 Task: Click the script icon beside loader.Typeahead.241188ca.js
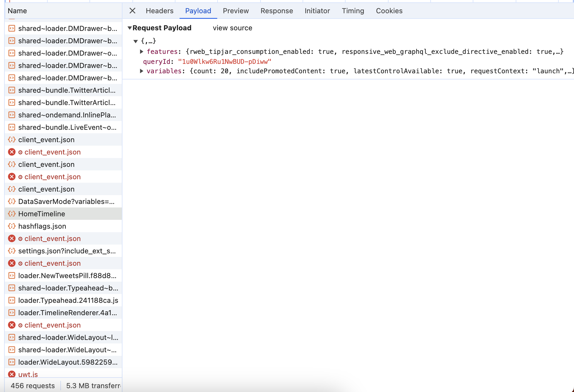(x=12, y=300)
